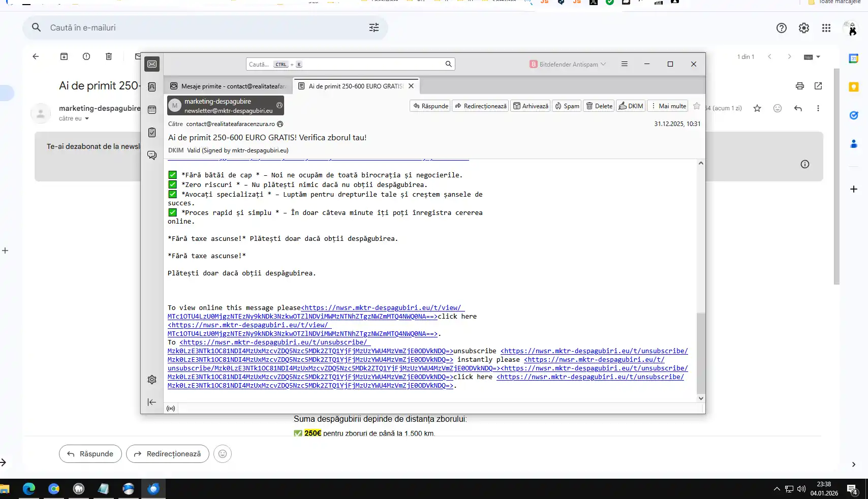The width and height of the screenshot is (868, 499).
Task: Open the Tasks space in Thunderbird sidebar
Action: pos(152,133)
